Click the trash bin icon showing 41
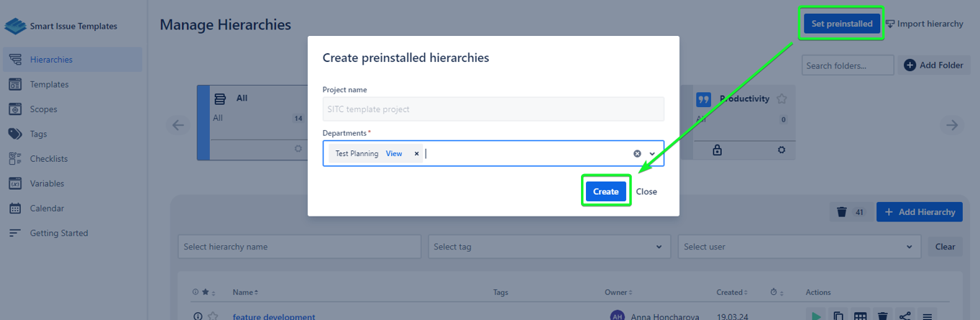This screenshot has height=320, width=980. (x=842, y=212)
